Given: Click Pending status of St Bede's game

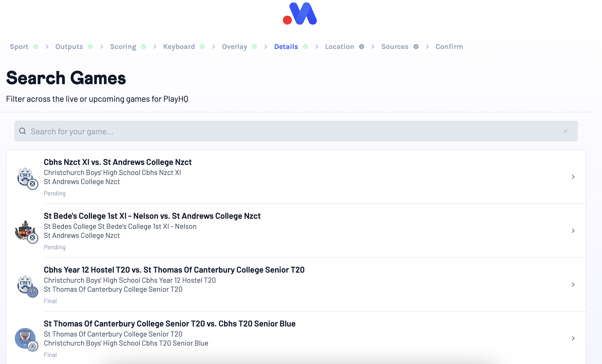Looking at the screenshot, I should coord(55,247).
